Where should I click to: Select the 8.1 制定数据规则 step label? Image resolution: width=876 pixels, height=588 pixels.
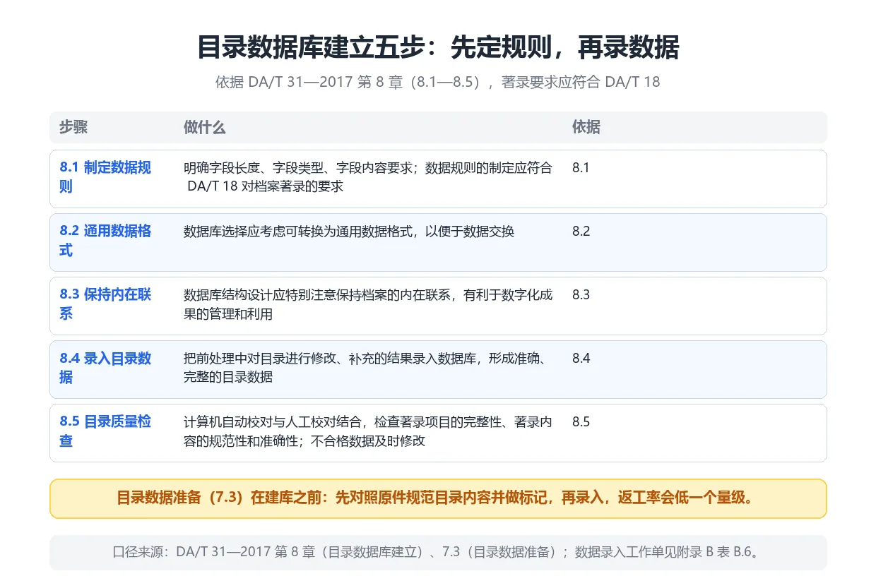106,177
